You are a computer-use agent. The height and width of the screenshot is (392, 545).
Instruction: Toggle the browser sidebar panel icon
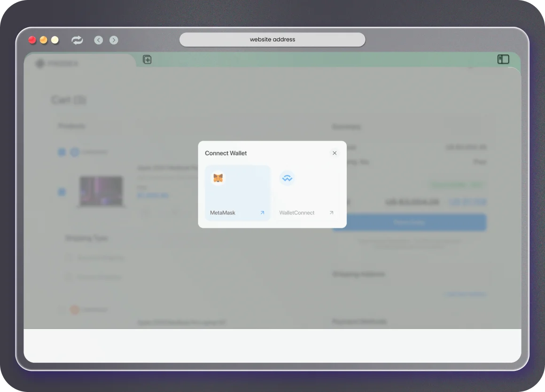503,59
